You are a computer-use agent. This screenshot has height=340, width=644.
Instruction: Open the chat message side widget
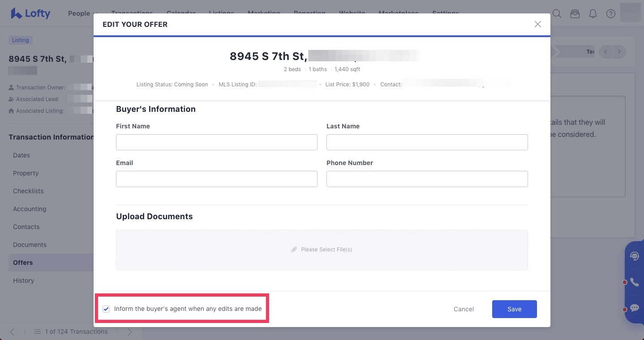tap(635, 308)
